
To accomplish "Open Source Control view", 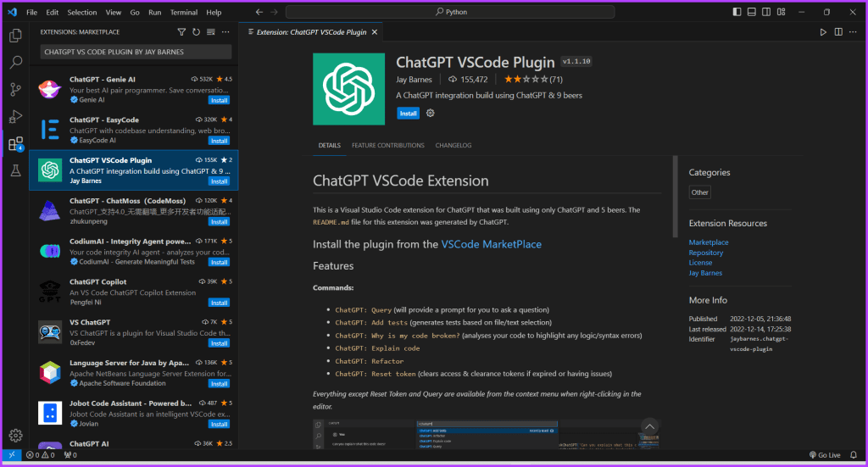I will [x=15, y=89].
